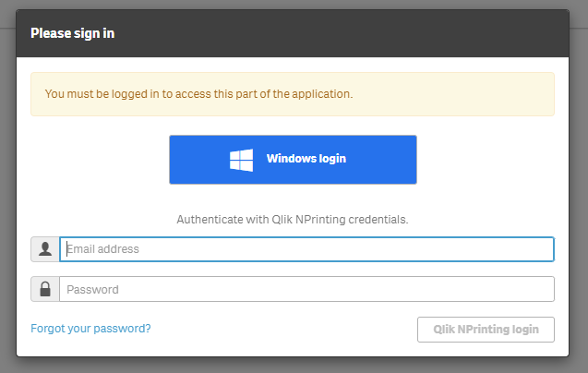
Task: Click the Windows login text label
Action: (x=306, y=159)
